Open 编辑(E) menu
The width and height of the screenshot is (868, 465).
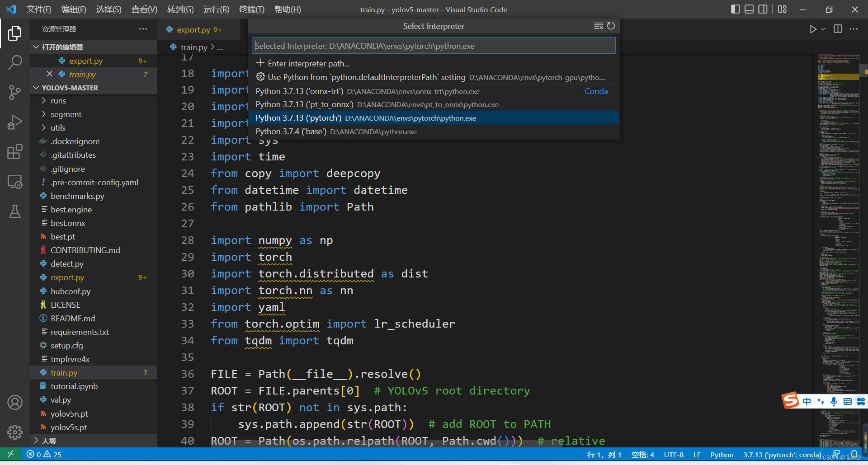(74, 9)
